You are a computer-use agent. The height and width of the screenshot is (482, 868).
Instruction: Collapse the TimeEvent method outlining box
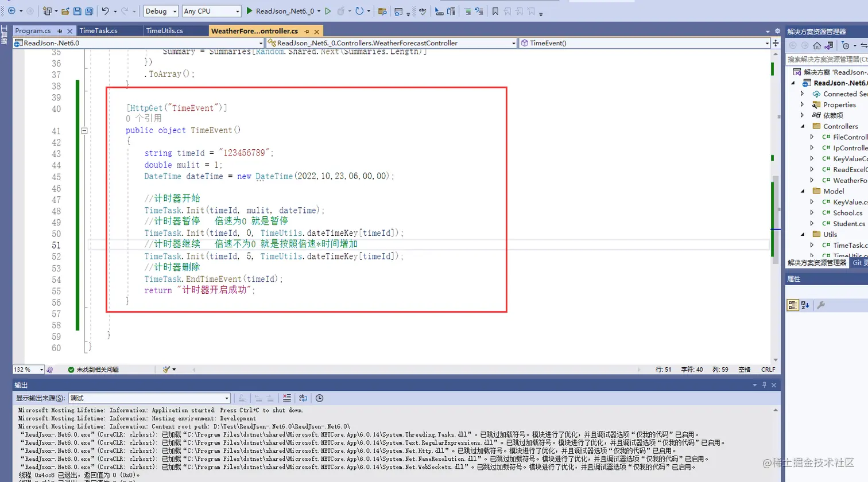point(84,130)
